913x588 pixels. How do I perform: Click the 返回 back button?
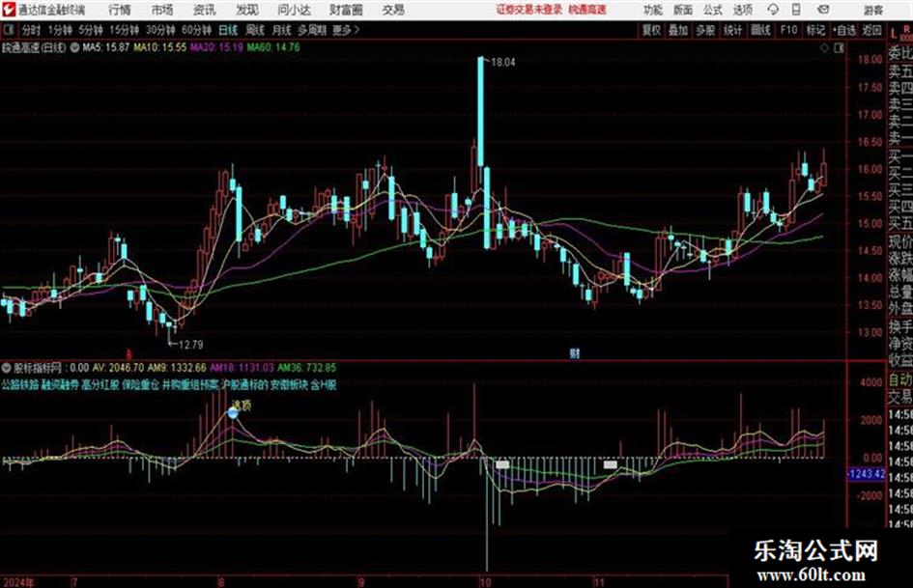coord(872,30)
